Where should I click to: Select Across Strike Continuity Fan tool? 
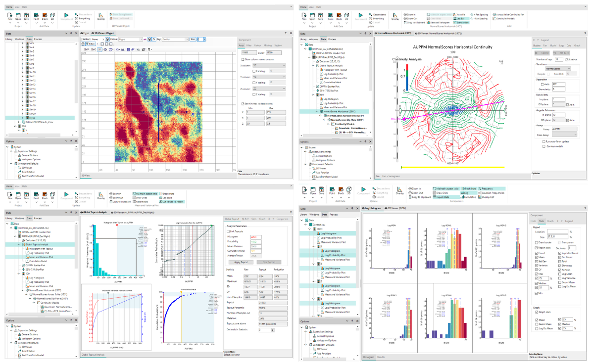click(508, 14)
